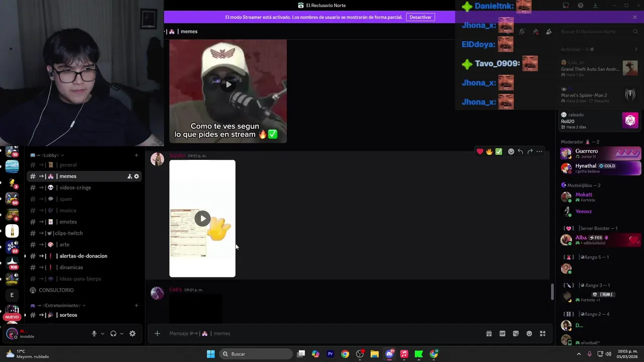
Task: Open the add reaction emoji picker
Action: coord(511,151)
